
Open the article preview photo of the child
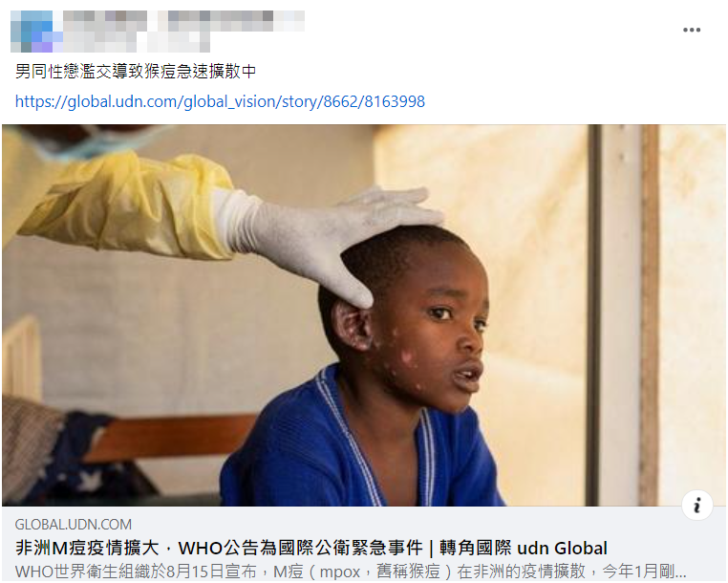[x=364, y=315]
